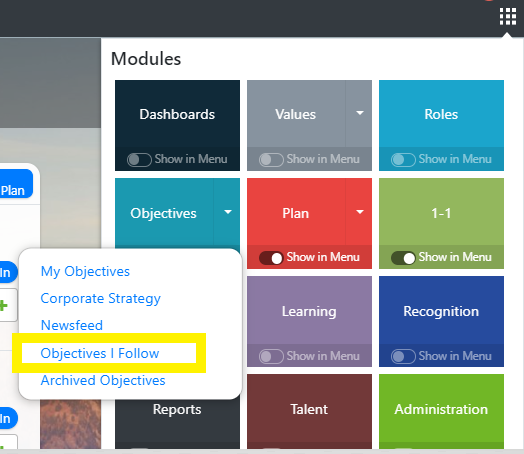Expand the Values module dropdown arrow

pos(360,113)
